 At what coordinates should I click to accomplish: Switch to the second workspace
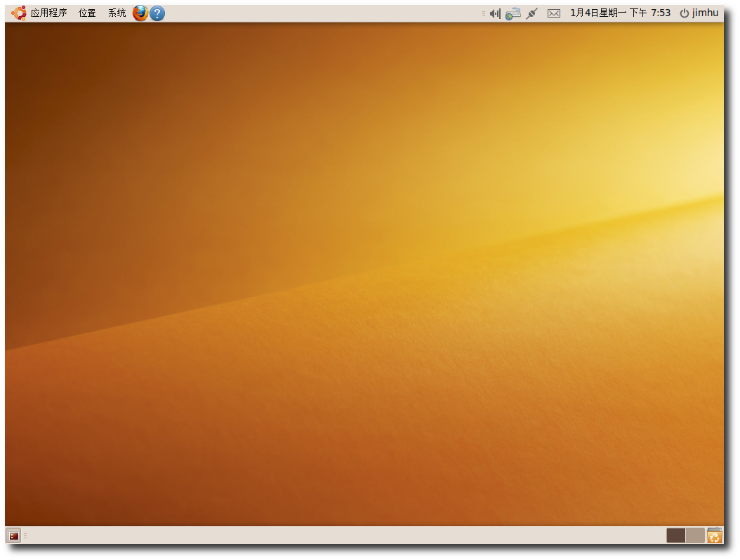[694, 535]
